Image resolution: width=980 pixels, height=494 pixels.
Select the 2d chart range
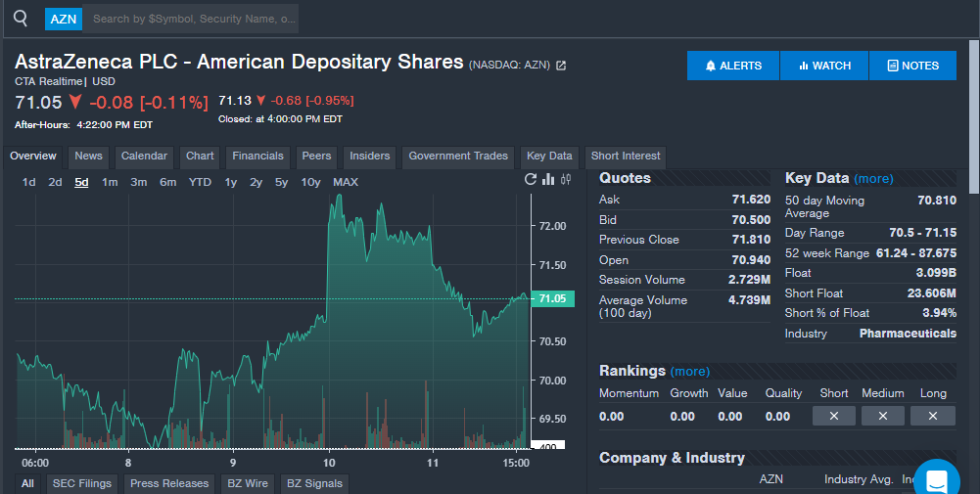[55, 182]
